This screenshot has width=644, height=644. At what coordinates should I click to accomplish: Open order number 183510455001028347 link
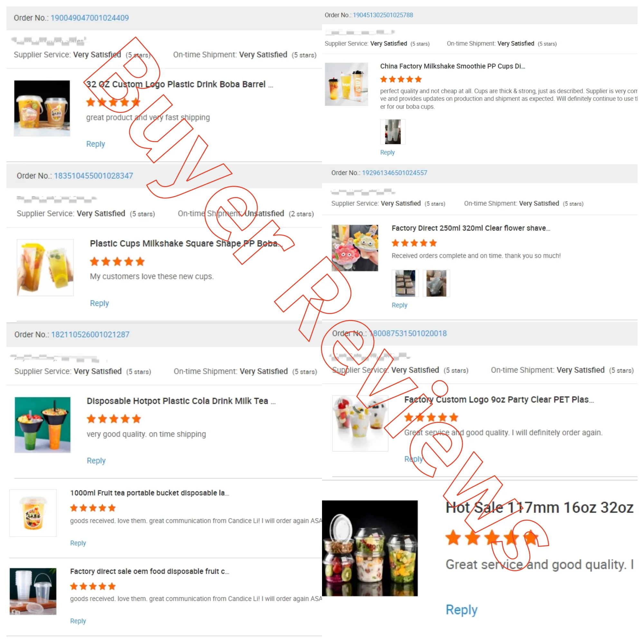93,176
